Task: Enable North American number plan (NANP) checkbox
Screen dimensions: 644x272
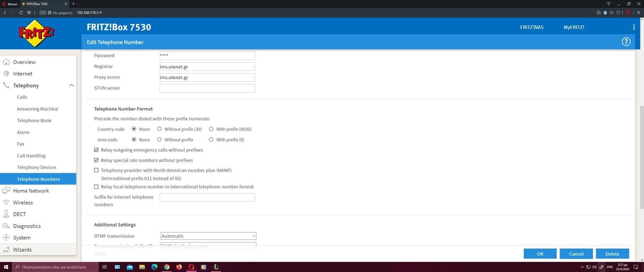Action: coord(97,170)
